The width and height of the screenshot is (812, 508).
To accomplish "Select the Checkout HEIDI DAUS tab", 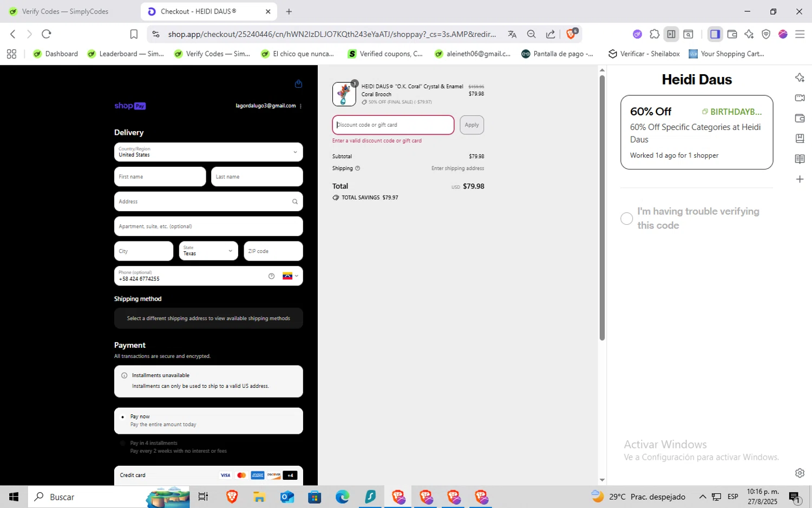I will pyautogui.click(x=208, y=11).
